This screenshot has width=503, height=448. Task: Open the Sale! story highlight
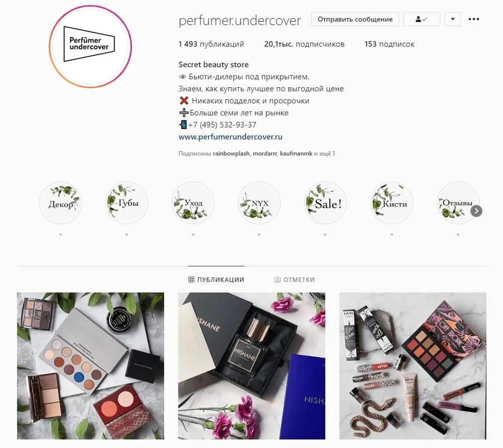(x=325, y=203)
